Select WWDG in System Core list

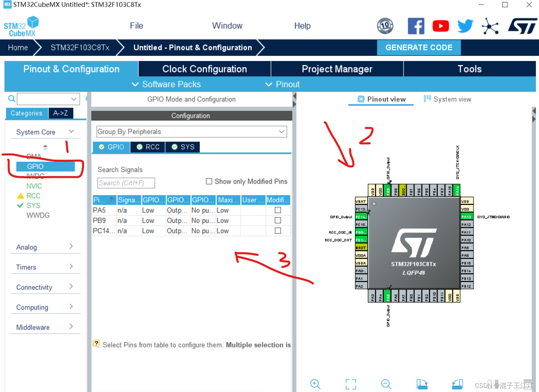38,216
